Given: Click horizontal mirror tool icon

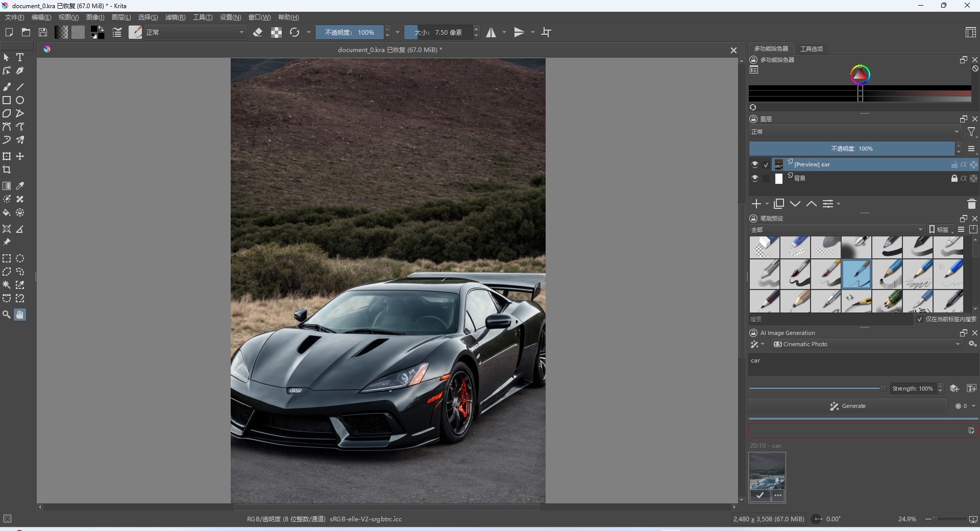Looking at the screenshot, I should pyautogui.click(x=491, y=33).
